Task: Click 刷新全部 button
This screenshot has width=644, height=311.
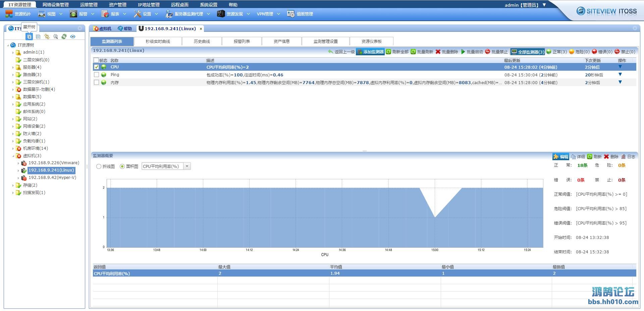Action: click(397, 52)
